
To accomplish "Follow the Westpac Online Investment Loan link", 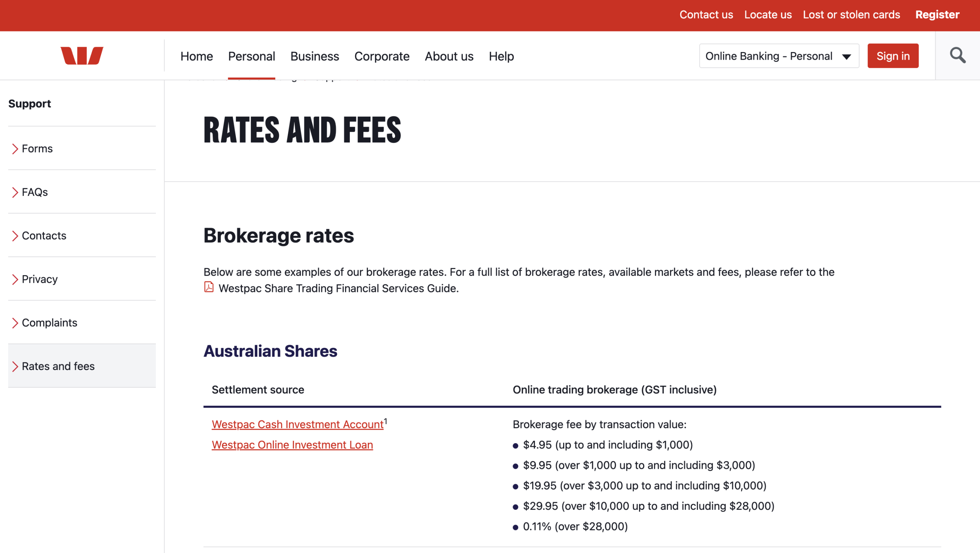I will point(292,445).
